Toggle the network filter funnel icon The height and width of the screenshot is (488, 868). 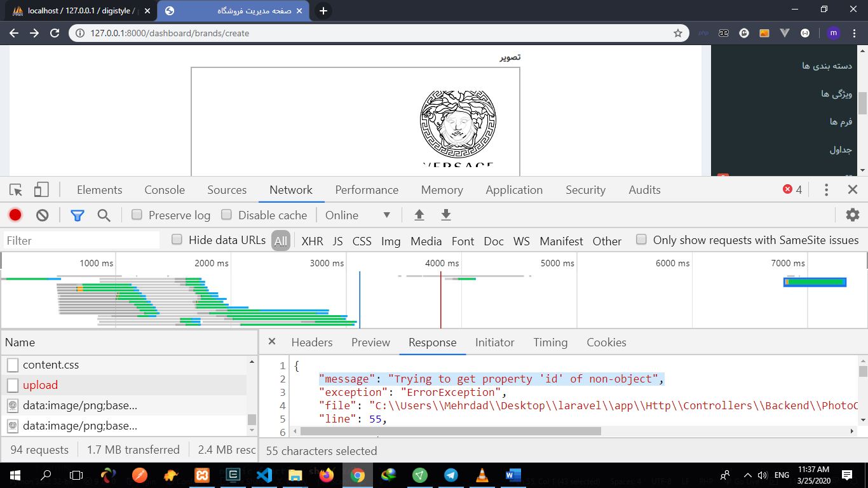point(78,215)
